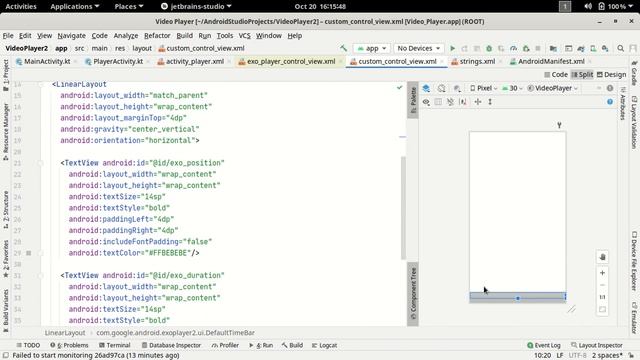Screen dimensions: 640x360
Task: Open Activities overview in top bar
Action: (21, 7)
